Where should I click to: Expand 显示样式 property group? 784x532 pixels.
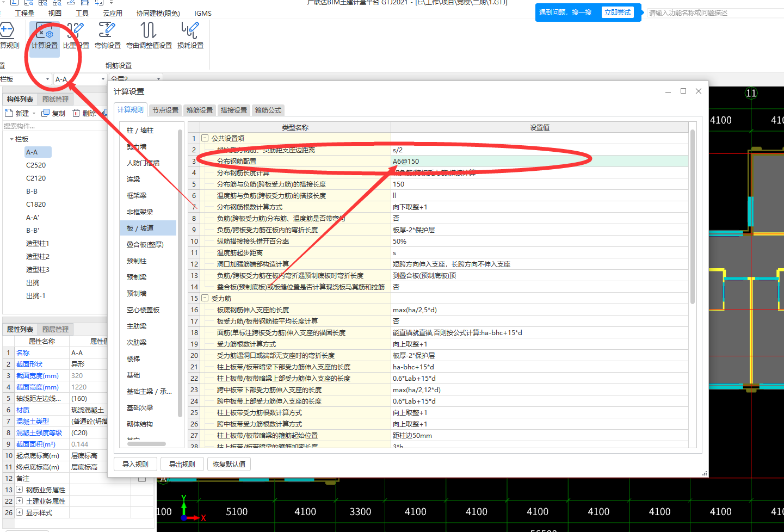(19, 513)
